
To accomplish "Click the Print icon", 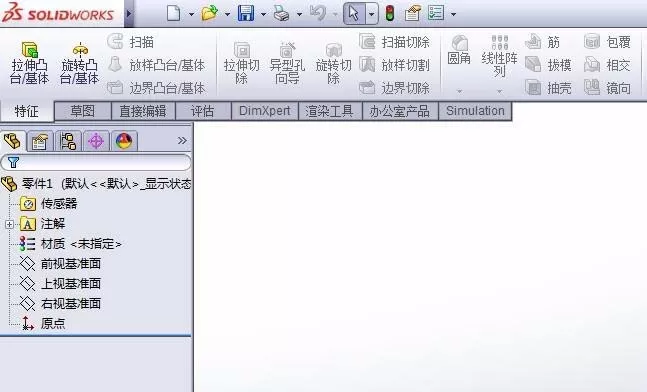I will click(x=282, y=14).
